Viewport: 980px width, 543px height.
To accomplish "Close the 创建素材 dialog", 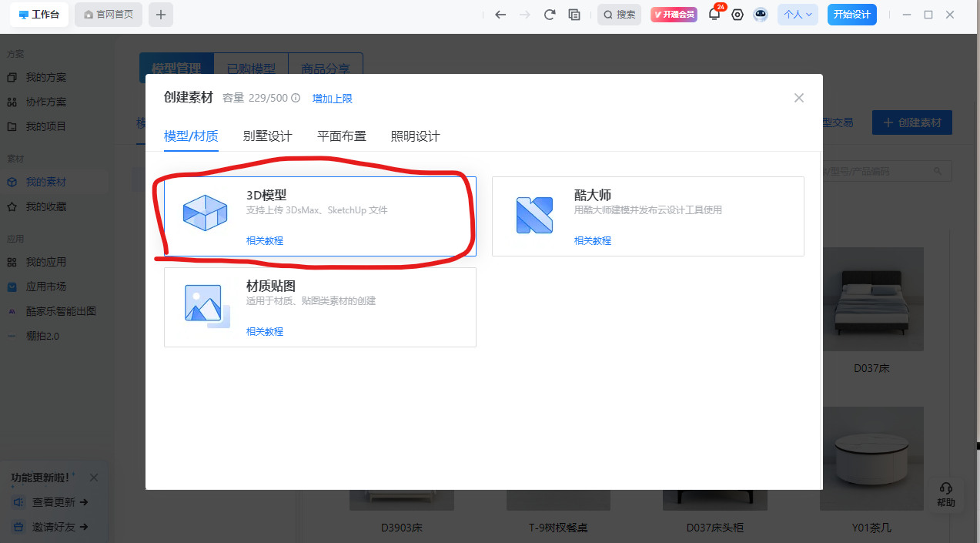I will (x=799, y=98).
